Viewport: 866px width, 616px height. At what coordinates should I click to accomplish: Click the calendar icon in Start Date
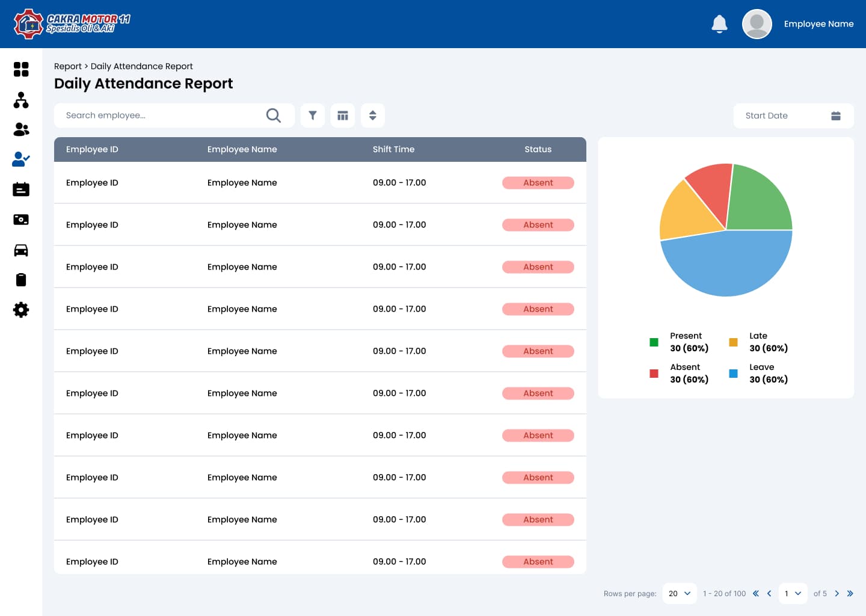coord(836,116)
